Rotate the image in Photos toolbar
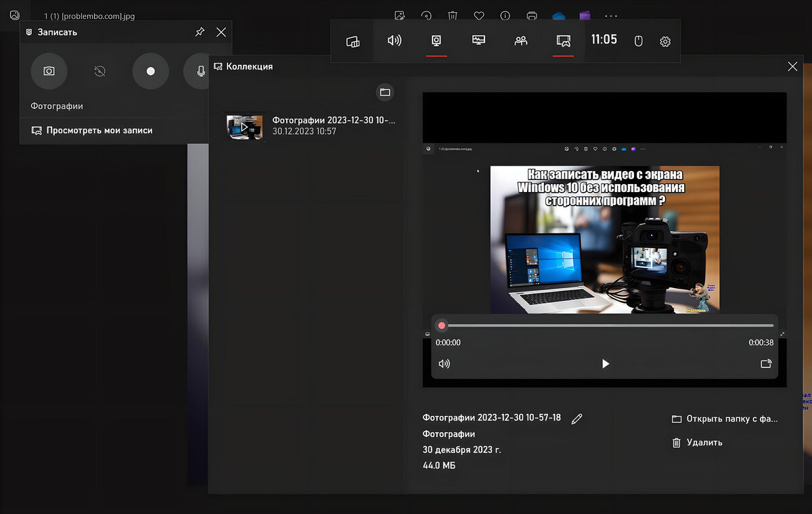This screenshot has height=514, width=812. (426, 15)
